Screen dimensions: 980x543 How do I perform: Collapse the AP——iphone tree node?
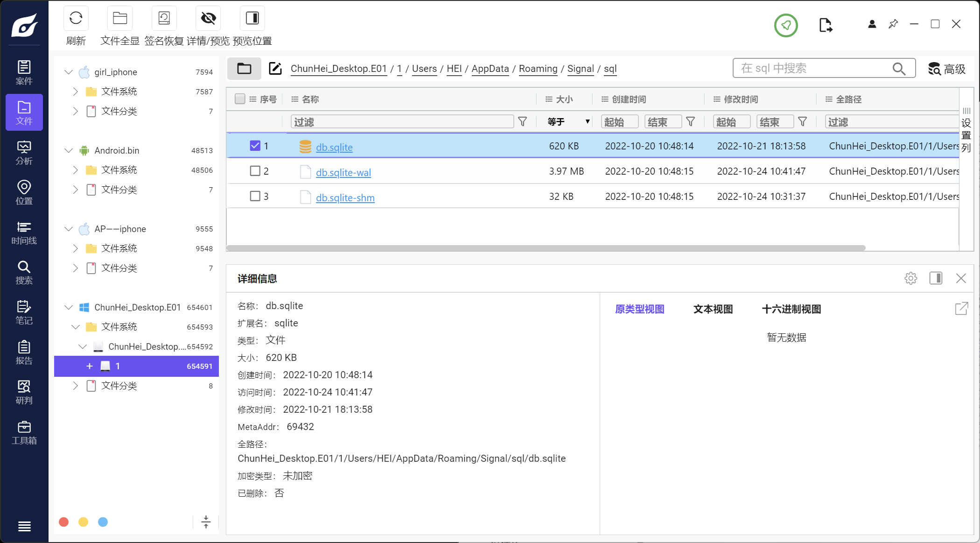pos(69,229)
